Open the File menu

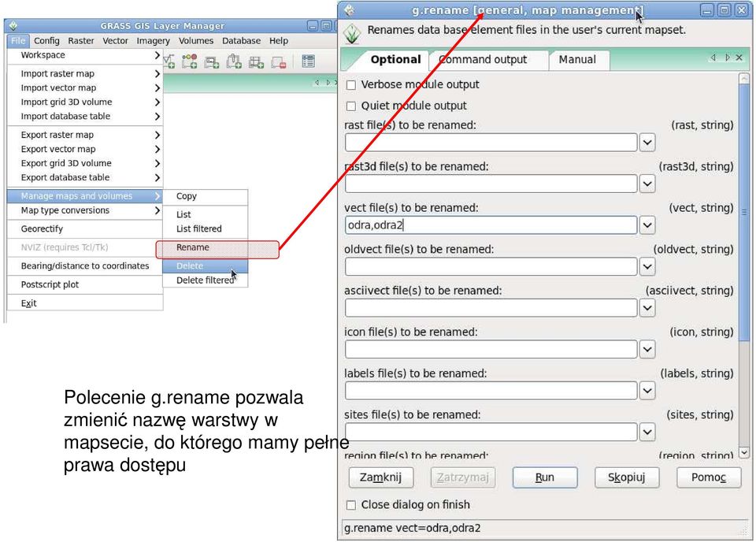coord(18,41)
